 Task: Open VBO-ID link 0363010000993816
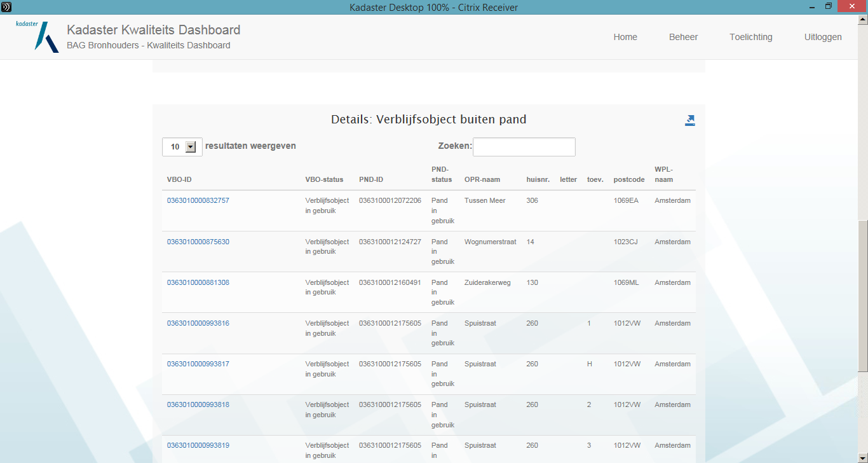[198, 323]
